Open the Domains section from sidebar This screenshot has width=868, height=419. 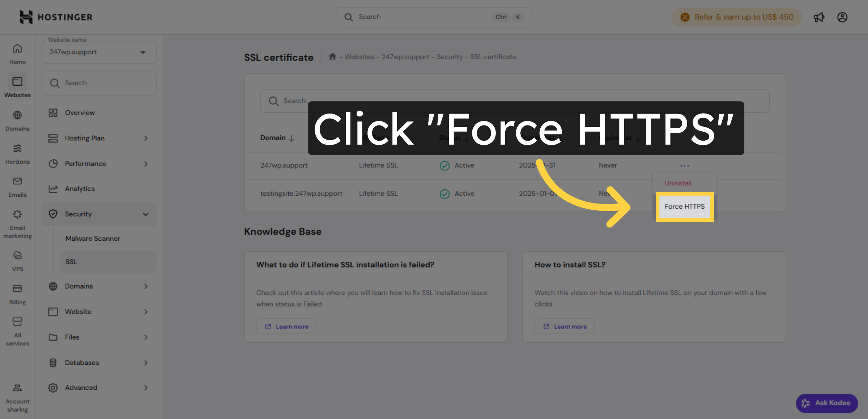17,120
